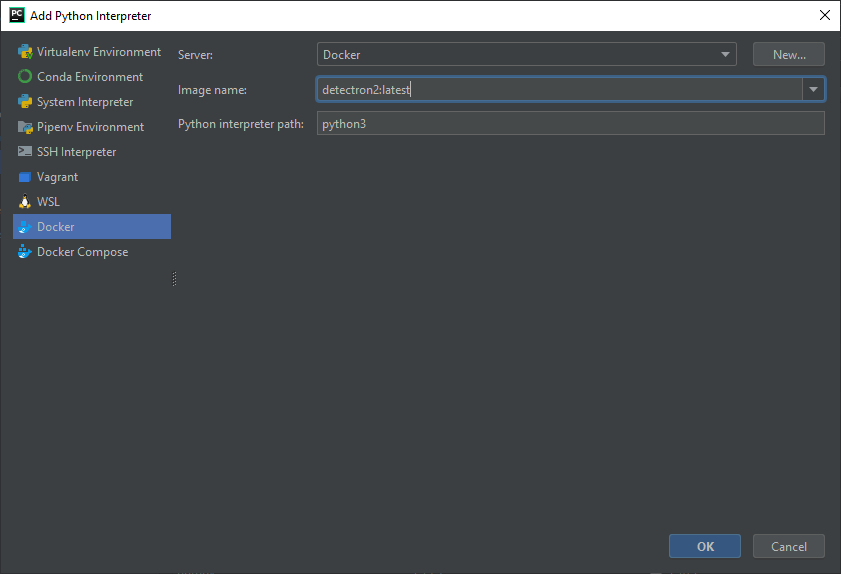Select Virtualenv Environment option
Image resolution: width=841 pixels, height=574 pixels.
click(92, 51)
